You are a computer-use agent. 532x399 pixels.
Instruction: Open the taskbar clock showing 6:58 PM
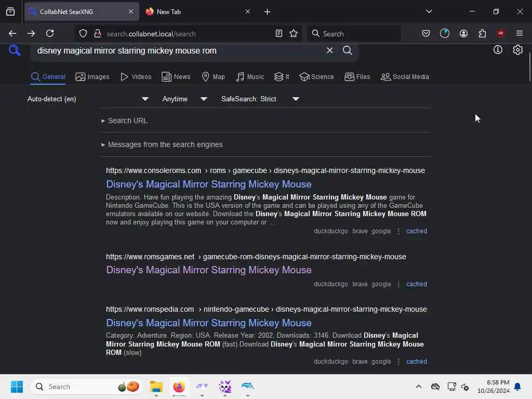pos(494,387)
